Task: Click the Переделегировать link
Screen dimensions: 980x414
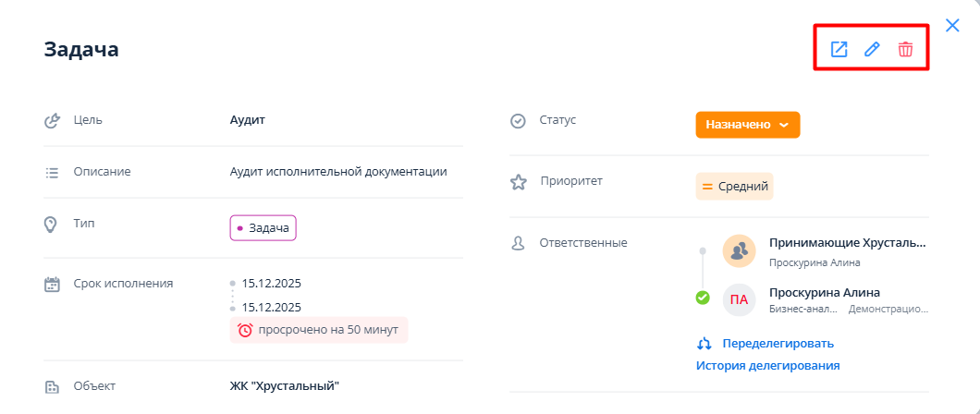Action: click(x=778, y=344)
